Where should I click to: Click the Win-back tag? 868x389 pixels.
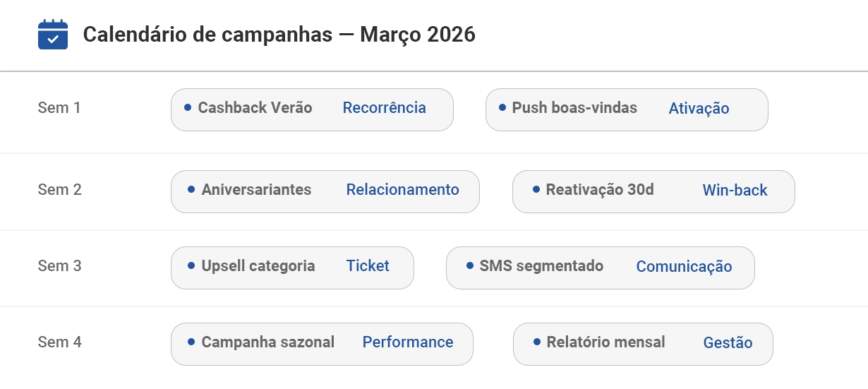tap(735, 191)
